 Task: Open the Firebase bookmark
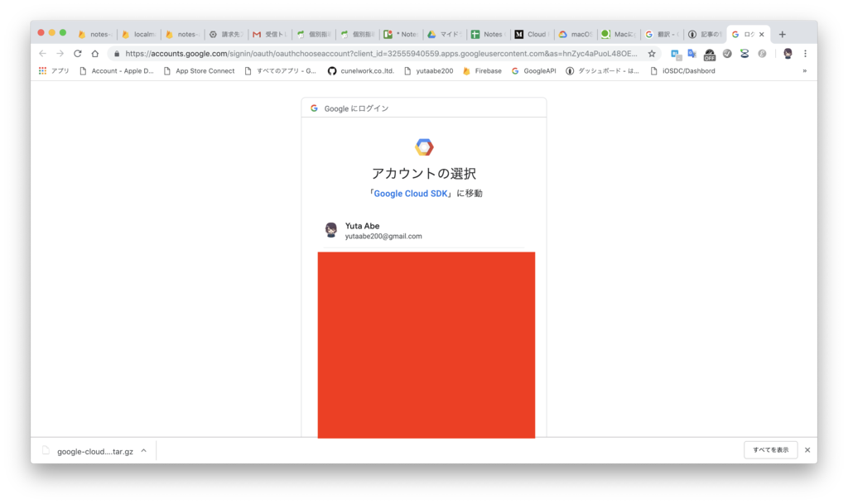[x=483, y=71]
